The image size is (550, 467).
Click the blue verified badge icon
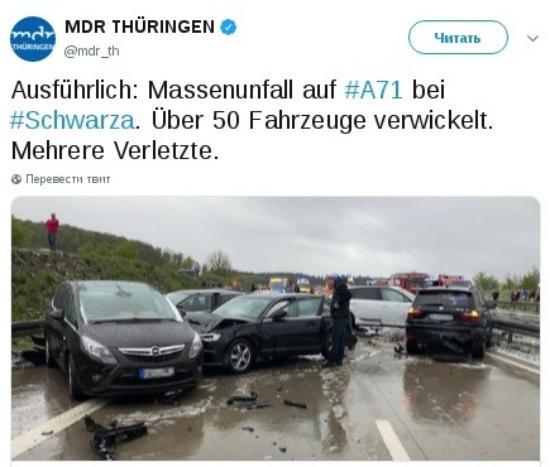click(x=228, y=27)
